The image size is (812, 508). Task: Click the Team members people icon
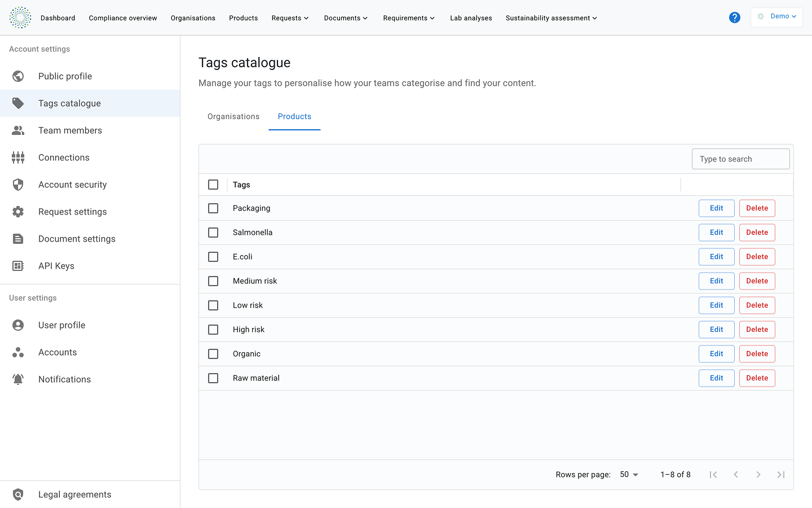pos(18,130)
